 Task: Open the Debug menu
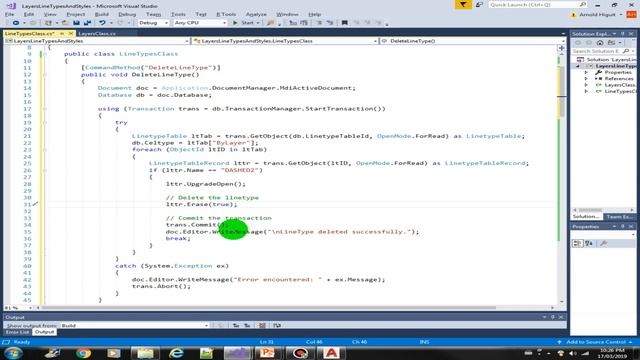[x=127, y=14]
